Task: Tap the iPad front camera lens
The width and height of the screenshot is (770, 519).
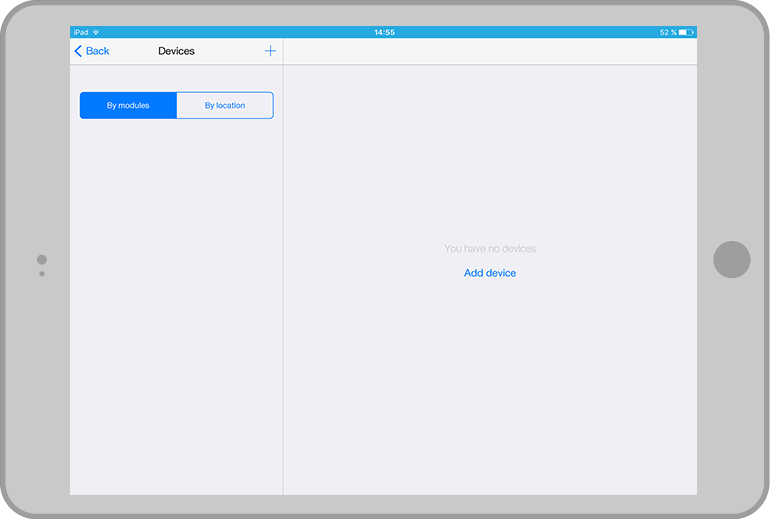Action: (x=41, y=260)
